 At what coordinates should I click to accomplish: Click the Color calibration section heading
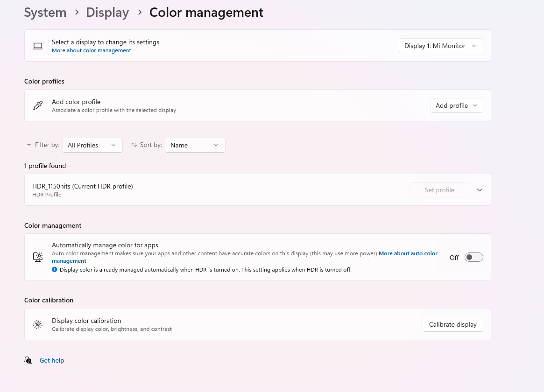point(49,300)
